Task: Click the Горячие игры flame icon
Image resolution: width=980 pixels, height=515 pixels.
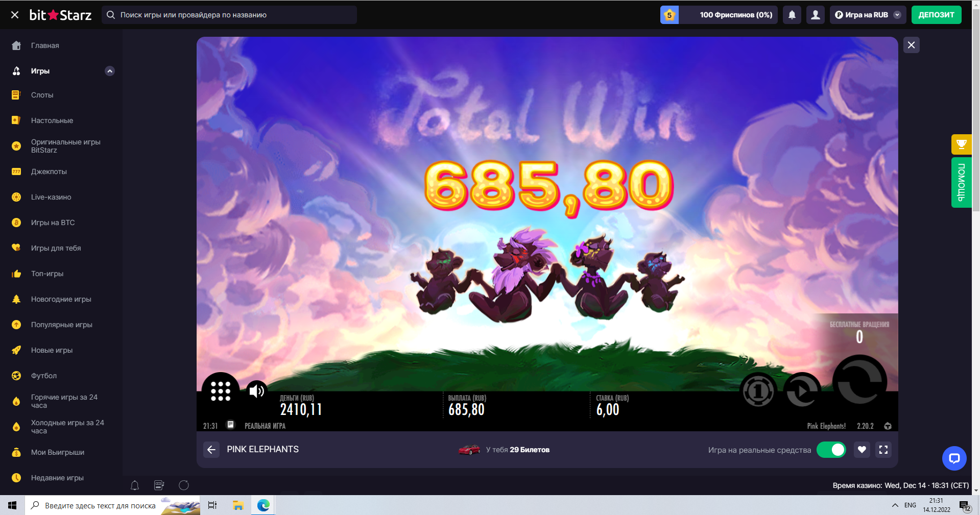Action: point(16,401)
